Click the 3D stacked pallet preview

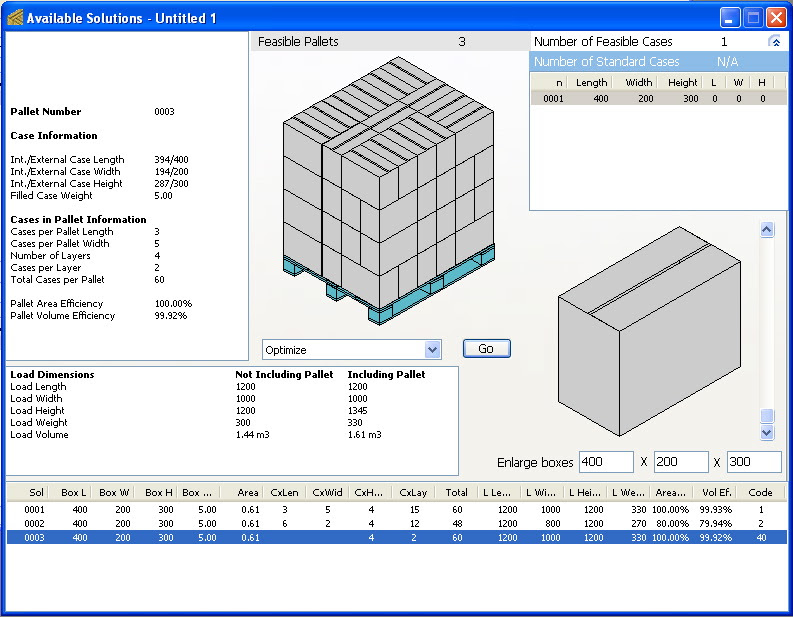(388, 190)
